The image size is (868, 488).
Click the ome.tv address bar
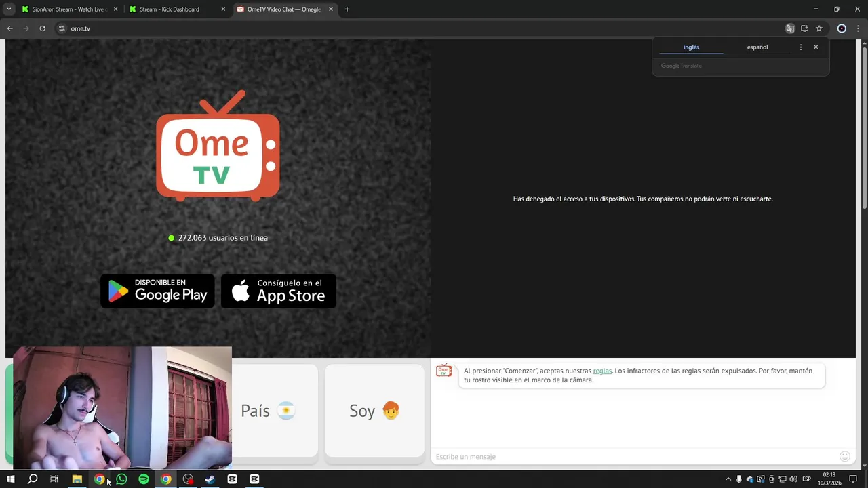pos(420,28)
